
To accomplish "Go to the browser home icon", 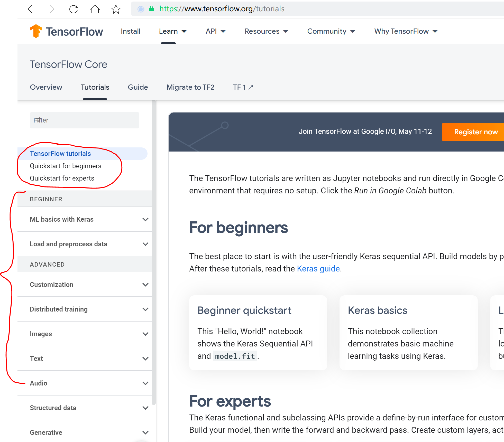I will 95,9.
